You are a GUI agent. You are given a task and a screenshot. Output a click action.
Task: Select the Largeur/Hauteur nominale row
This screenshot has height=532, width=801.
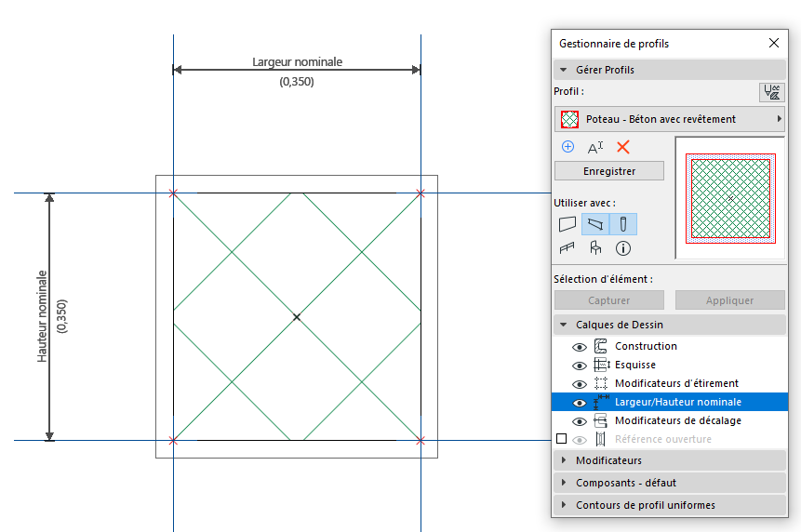[670, 402]
